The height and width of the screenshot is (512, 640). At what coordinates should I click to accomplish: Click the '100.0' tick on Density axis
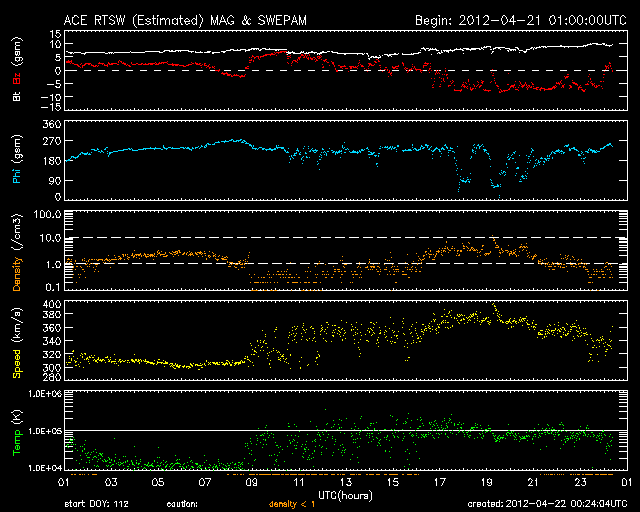[x=47, y=214]
